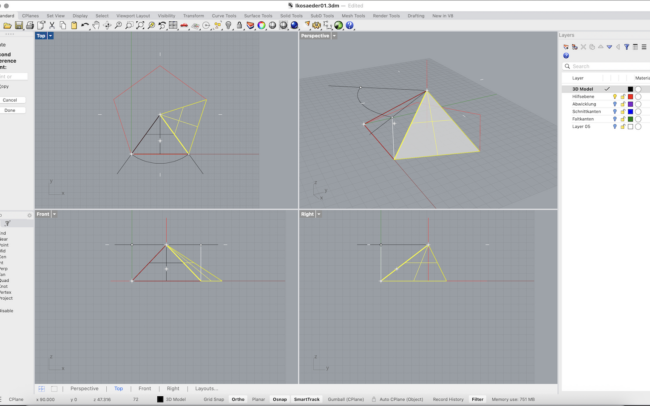Image resolution: width=650 pixels, height=406 pixels.
Task: Toggle Osnap in the status bar
Action: tap(279, 399)
